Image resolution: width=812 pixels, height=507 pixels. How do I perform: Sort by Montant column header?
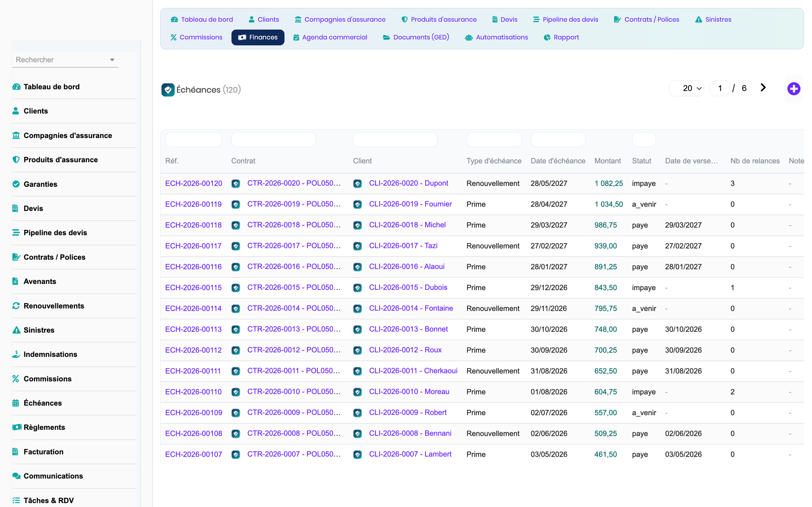pyautogui.click(x=608, y=161)
